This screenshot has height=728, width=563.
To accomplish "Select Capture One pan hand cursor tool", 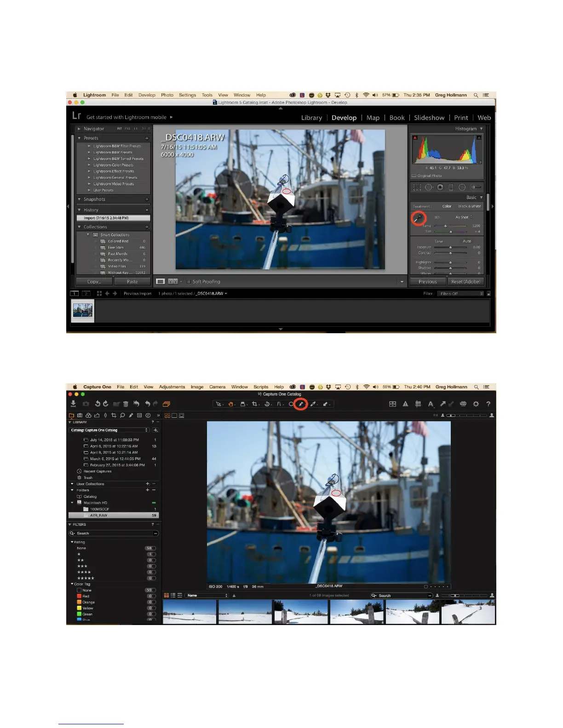I will [230, 404].
